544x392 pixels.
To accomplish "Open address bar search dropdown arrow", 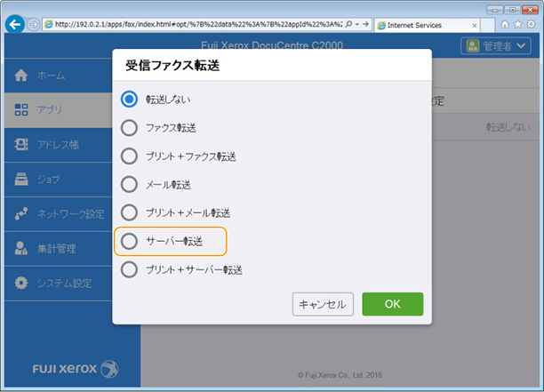I will pos(356,25).
